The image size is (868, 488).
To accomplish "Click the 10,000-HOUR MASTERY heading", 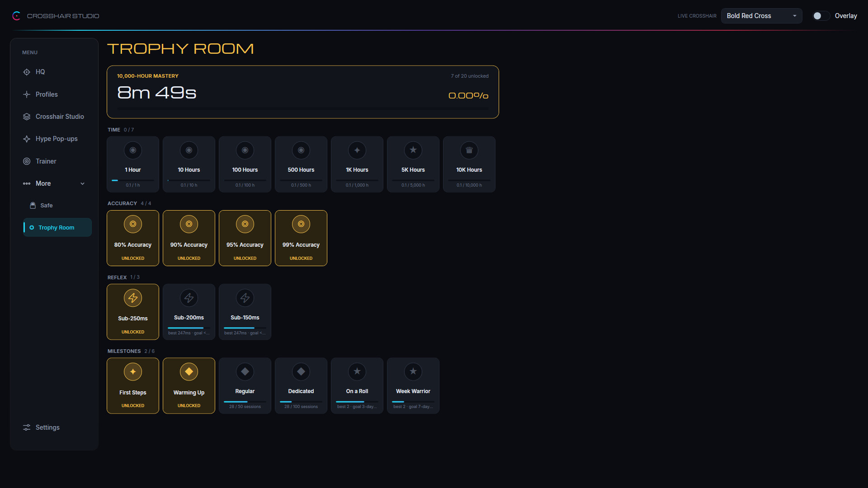I will click(x=148, y=76).
